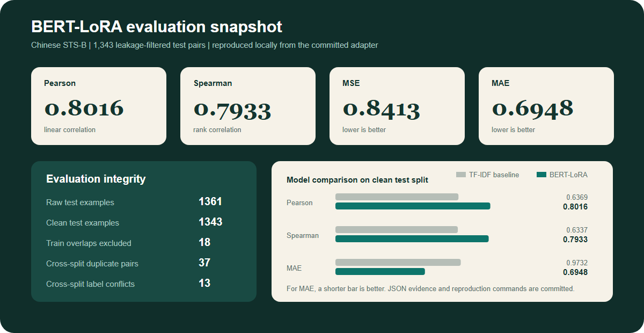644x333 pixels.
Task: Click the 'BERT-LoRA' legend label
Action: click(568, 175)
